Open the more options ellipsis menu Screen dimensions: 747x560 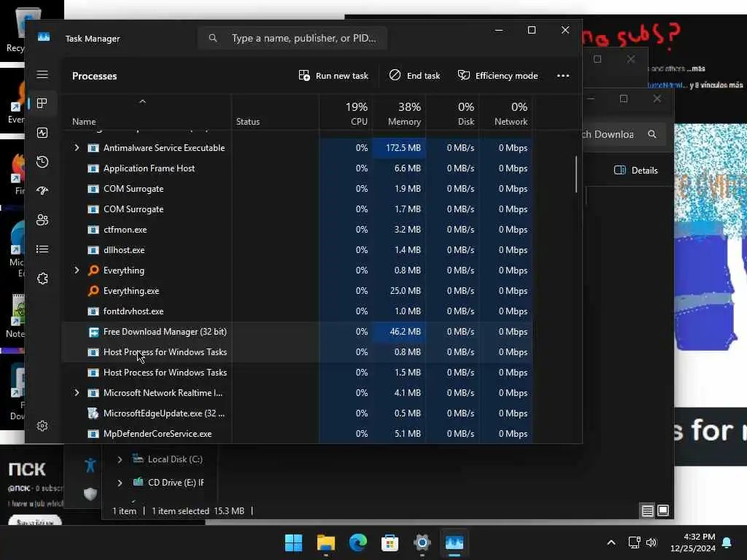[x=563, y=76]
